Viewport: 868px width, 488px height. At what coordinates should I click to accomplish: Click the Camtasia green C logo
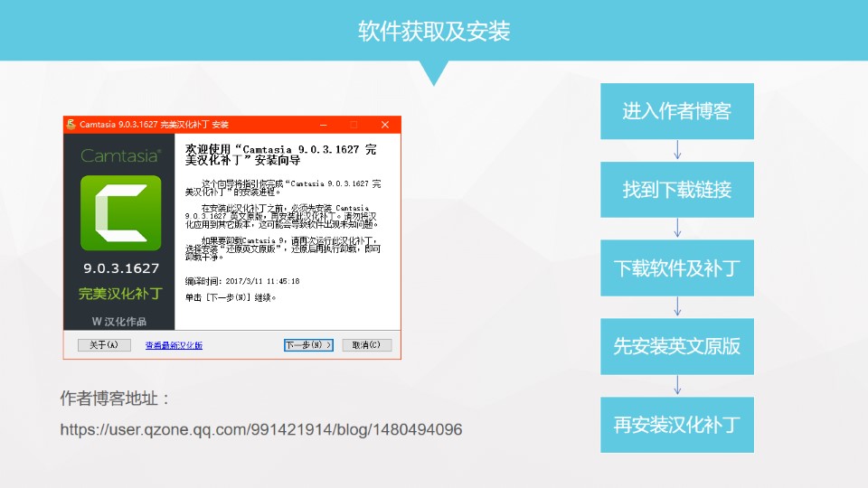(x=120, y=212)
